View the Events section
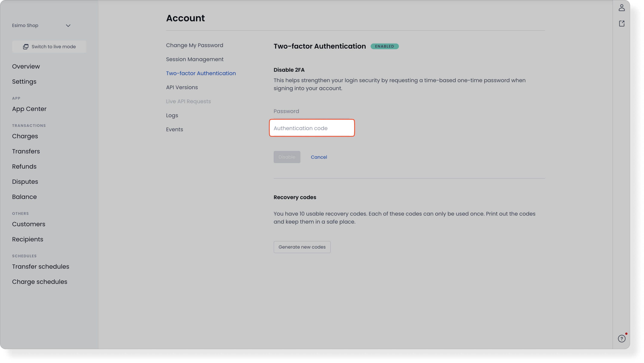The height and width of the screenshot is (363, 644). 174,129
